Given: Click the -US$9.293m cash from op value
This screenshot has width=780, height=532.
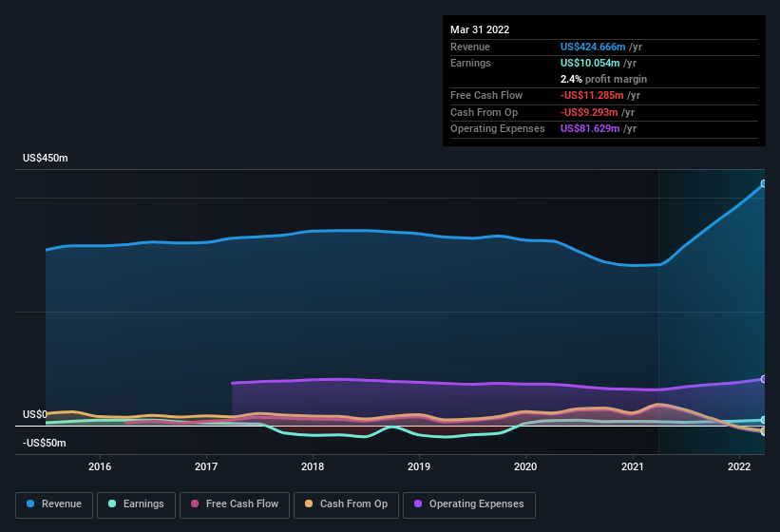Looking at the screenshot, I should point(589,112).
